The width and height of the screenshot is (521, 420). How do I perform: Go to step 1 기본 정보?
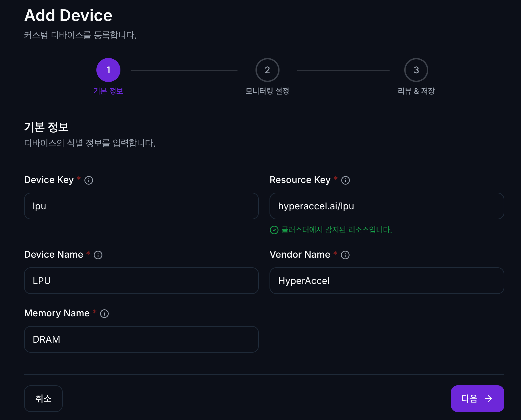pyautogui.click(x=108, y=70)
